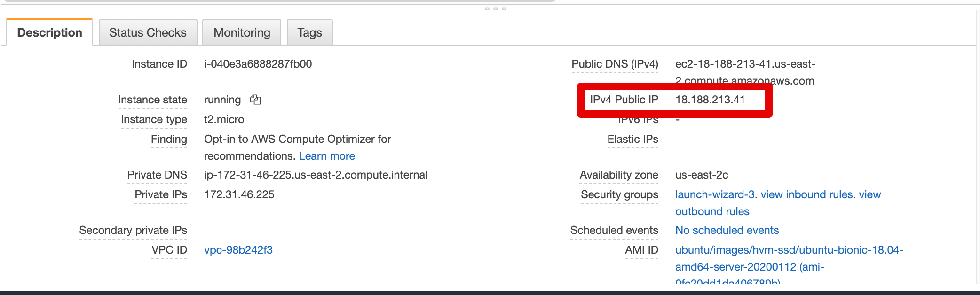Click the Private DNS label
Screen dimensions: 980x295
(x=157, y=174)
